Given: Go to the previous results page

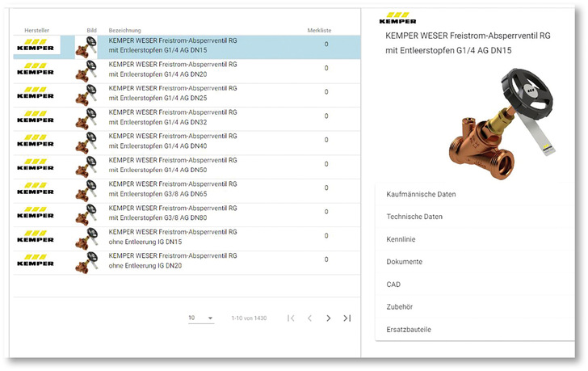Looking at the screenshot, I should [x=309, y=318].
